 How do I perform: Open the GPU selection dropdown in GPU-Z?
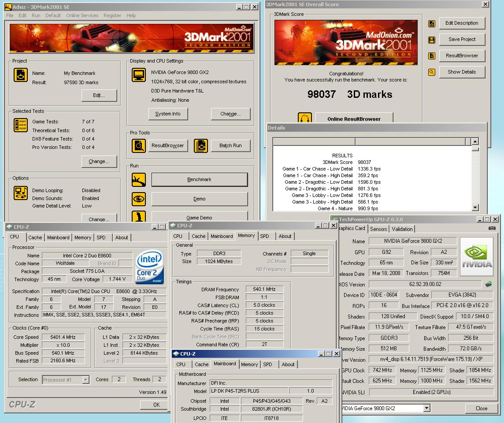point(426,408)
